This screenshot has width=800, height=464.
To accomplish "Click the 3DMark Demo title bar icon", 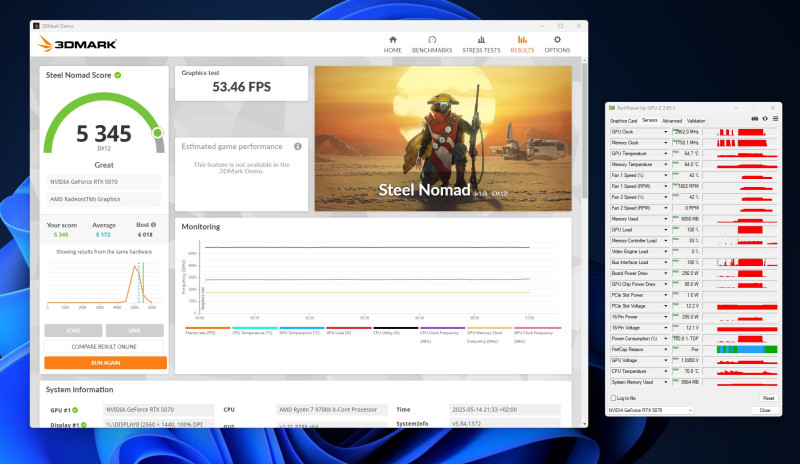I will pyautogui.click(x=36, y=26).
